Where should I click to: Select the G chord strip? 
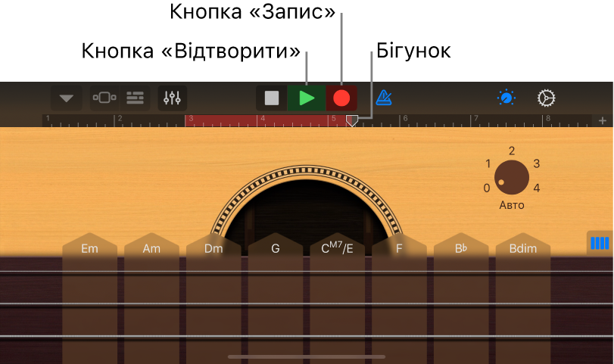click(276, 297)
